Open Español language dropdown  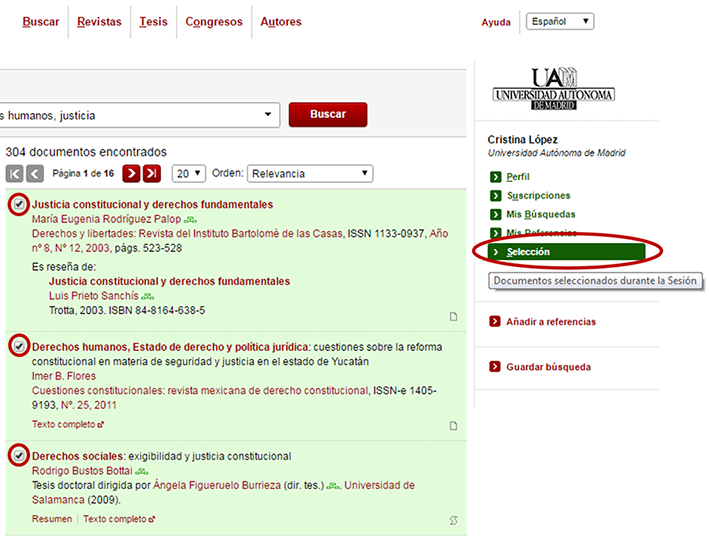coord(560,21)
